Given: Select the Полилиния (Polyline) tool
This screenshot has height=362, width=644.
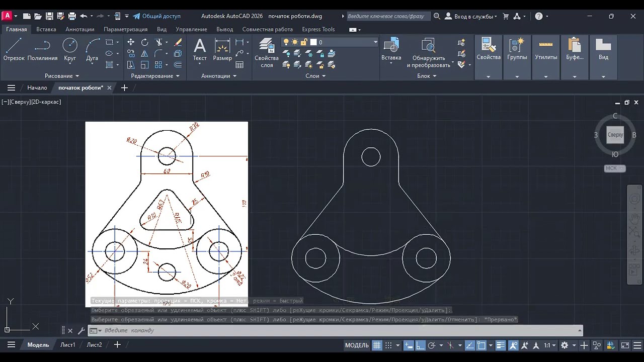Looking at the screenshot, I should 42,49.
